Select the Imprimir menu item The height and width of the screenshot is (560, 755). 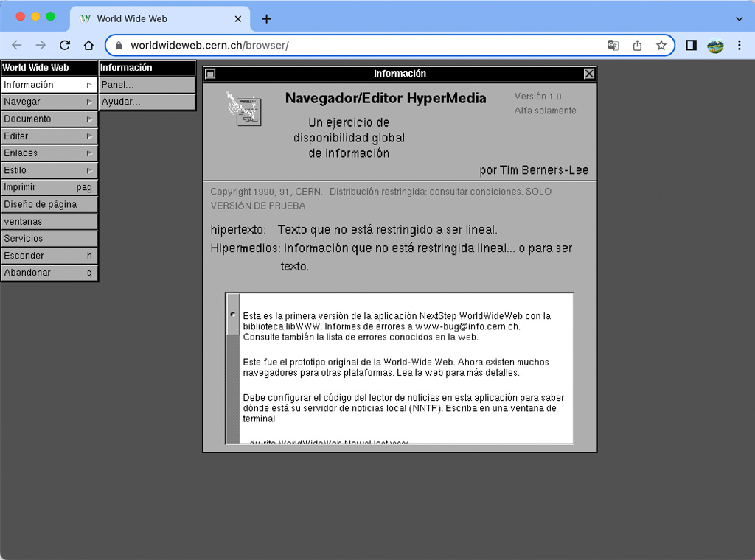49,187
